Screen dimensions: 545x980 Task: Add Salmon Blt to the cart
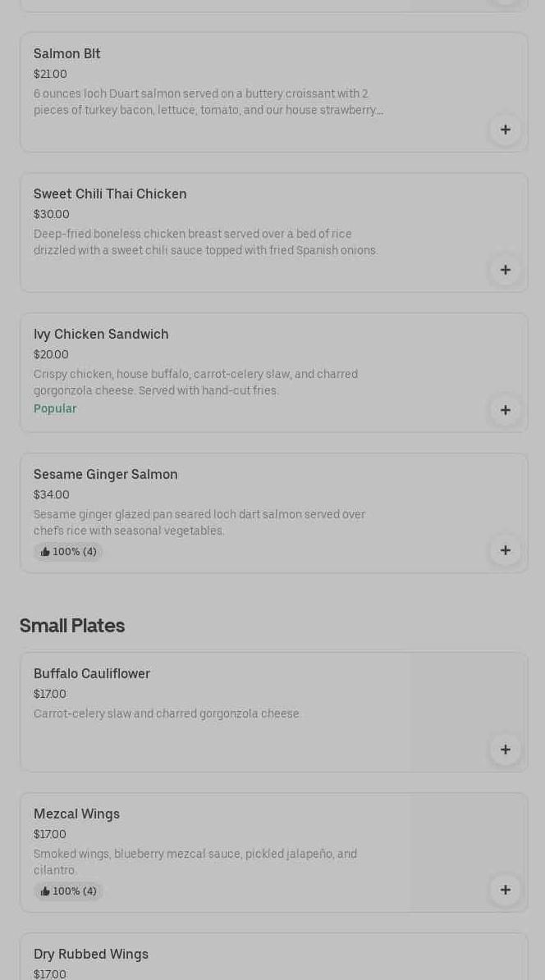click(x=505, y=130)
